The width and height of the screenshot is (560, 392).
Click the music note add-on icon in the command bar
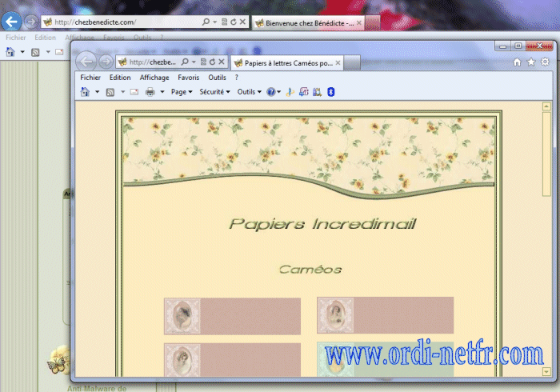coord(303,92)
